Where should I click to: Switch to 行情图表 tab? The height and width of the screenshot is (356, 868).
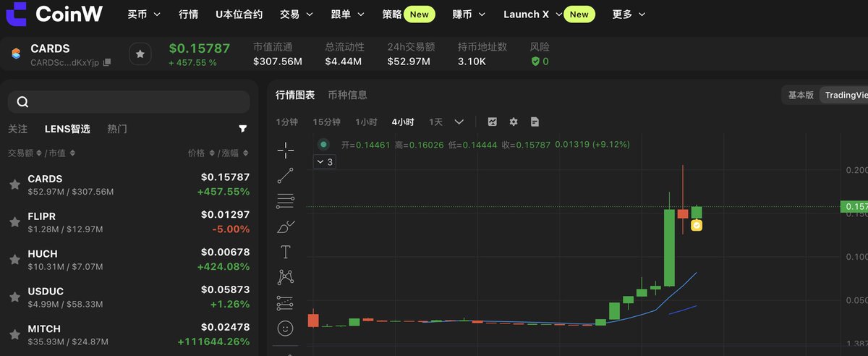pos(295,95)
